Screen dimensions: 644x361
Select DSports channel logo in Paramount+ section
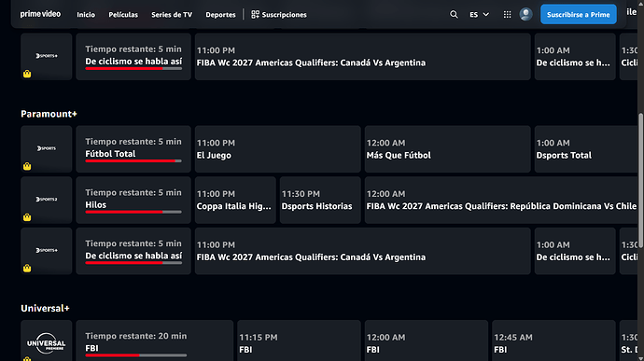[x=47, y=148]
